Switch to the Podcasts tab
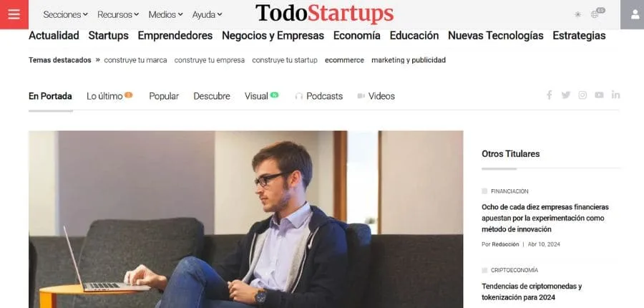 point(318,96)
